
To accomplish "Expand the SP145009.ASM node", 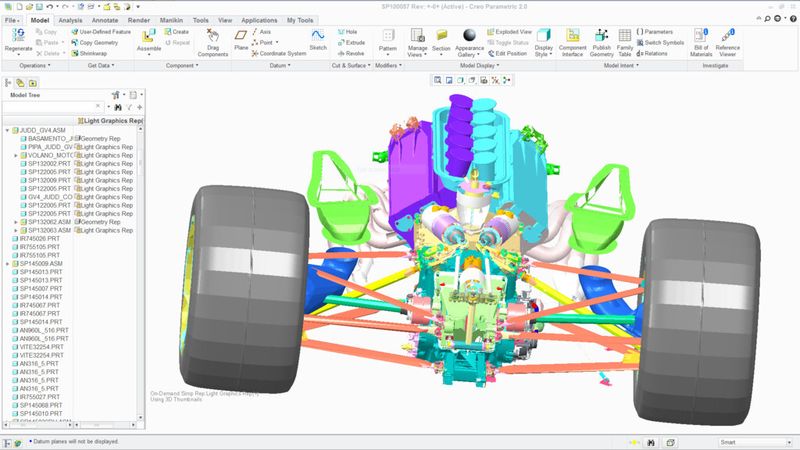I will 7,264.
